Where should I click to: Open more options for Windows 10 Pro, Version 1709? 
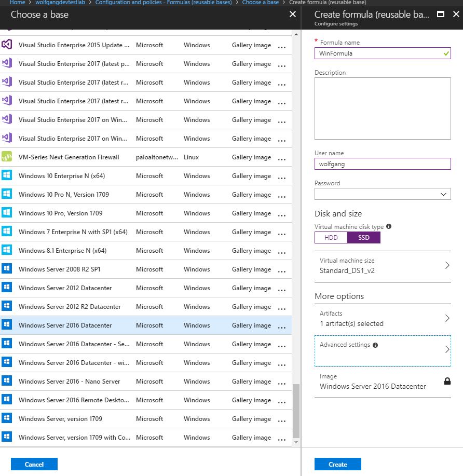[x=282, y=215]
